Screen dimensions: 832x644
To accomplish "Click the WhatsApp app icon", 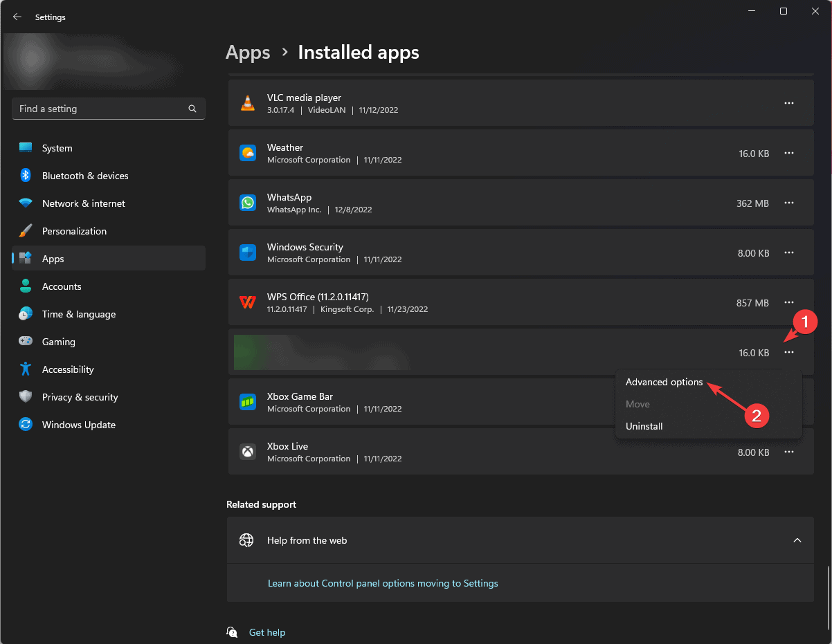I will (247, 203).
